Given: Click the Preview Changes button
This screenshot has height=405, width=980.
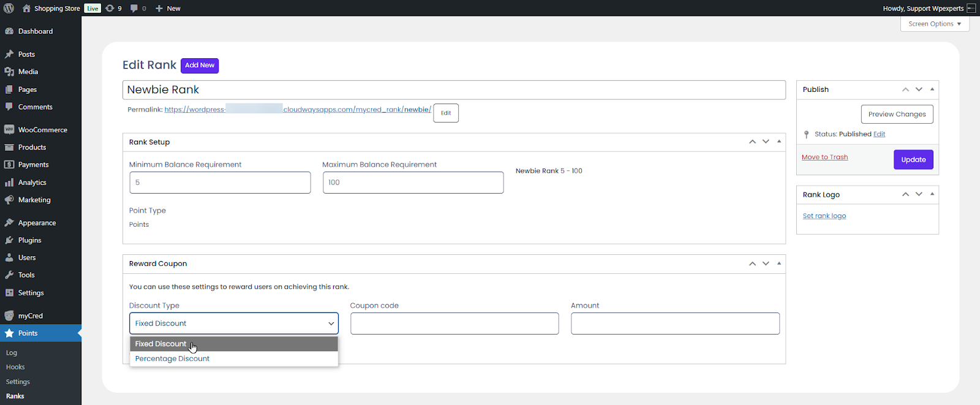Looking at the screenshot, I should tap(897, 115).
